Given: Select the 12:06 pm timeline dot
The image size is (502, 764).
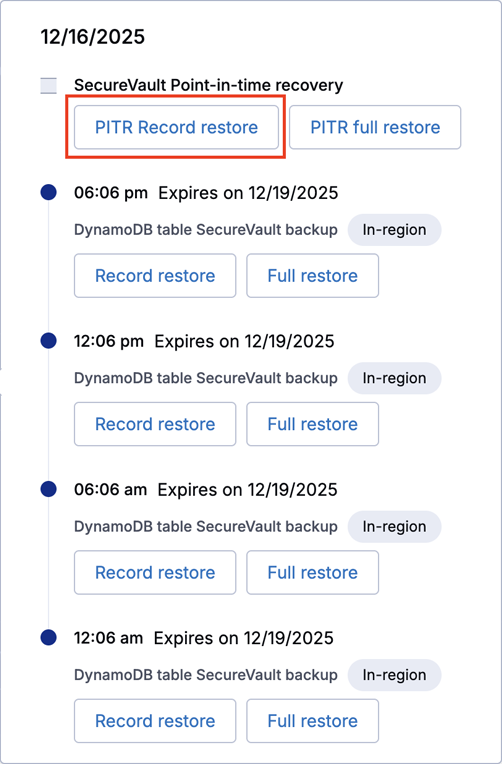Looking at the screenshot, I should point(48,341).
